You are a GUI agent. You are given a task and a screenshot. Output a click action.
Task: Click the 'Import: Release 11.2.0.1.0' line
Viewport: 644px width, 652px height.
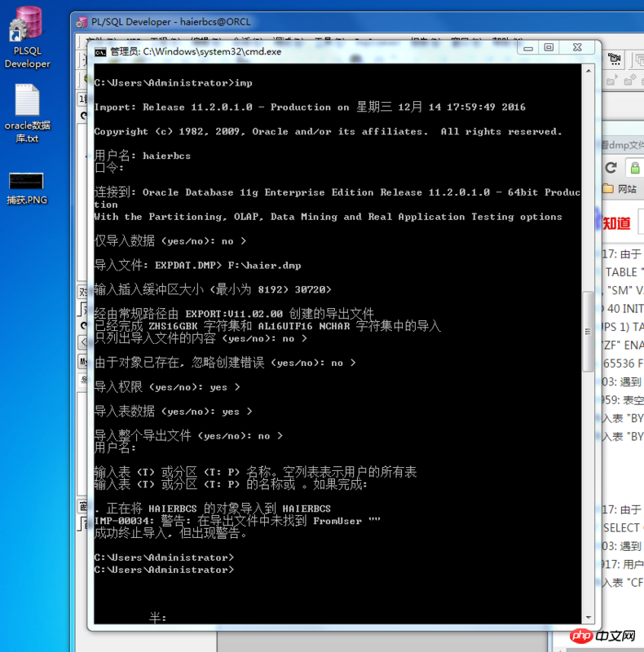(x=310, y=107)
